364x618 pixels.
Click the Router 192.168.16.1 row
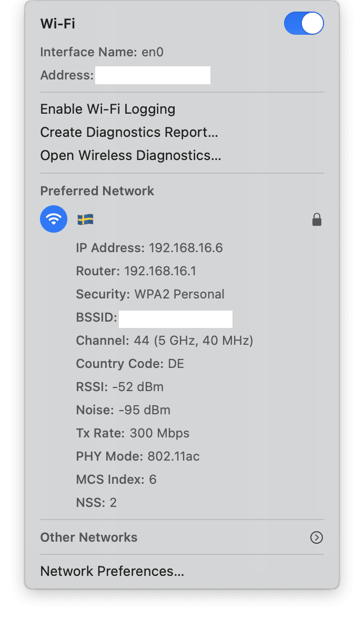136,271
